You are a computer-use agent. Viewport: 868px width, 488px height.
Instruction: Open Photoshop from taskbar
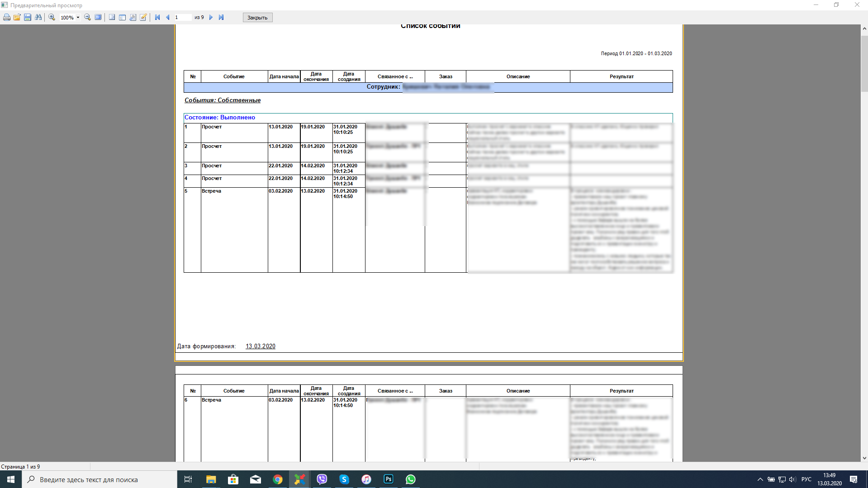click(x=389, y=479)
